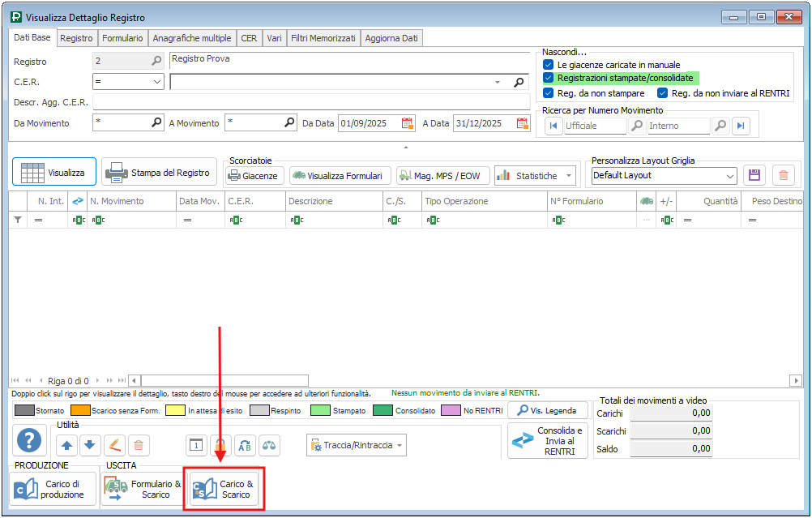
Task: Click the orange 'Scarico senza Form.' legend swatch
Action: tap(79, 410)
